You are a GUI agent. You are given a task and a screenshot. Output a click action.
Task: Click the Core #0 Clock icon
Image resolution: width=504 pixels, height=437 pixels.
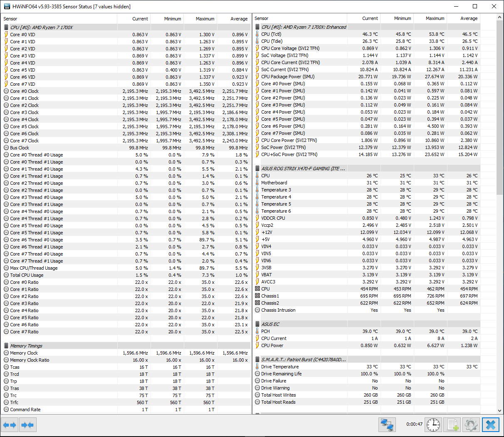point(6,91)
